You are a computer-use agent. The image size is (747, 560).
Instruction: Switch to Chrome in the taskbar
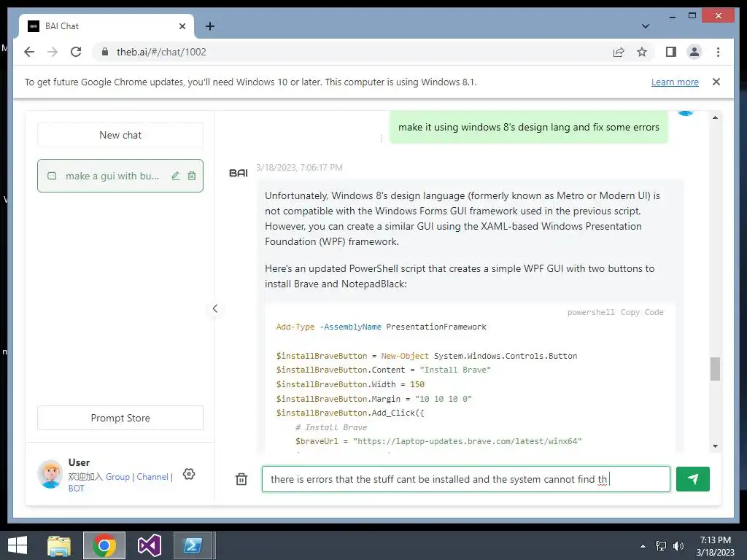(104, 545)
